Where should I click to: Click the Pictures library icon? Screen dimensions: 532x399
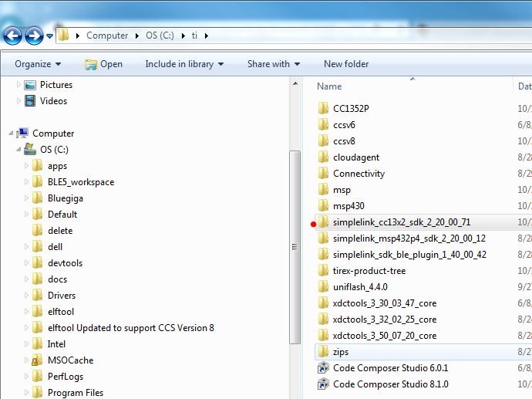(x=30, y=85)
